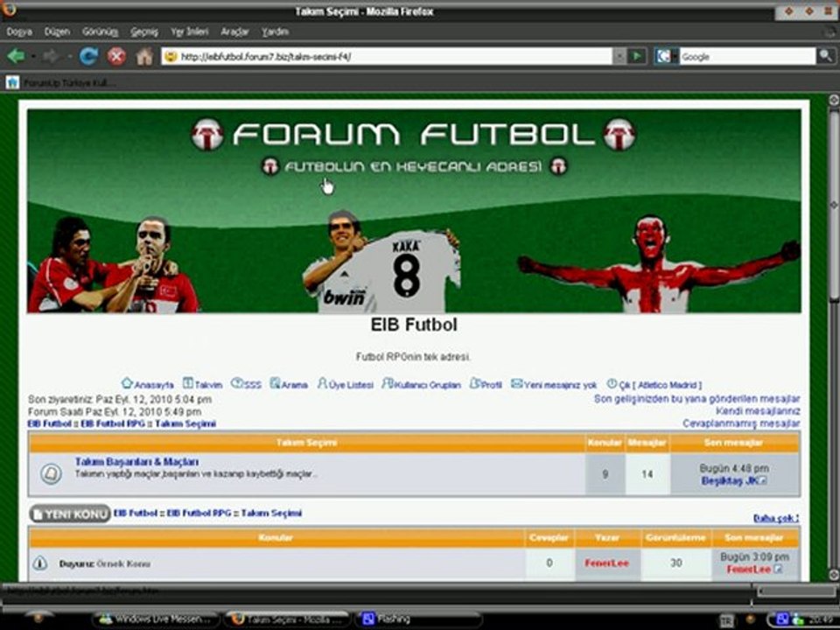This screenshot has width=840, height=630.
Task: Click the scrollbar up arrow at top
Action: 834,100
